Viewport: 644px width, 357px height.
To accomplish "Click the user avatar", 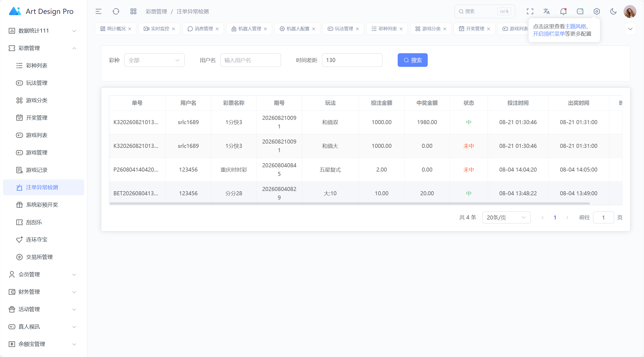I will tap(630, 11).
